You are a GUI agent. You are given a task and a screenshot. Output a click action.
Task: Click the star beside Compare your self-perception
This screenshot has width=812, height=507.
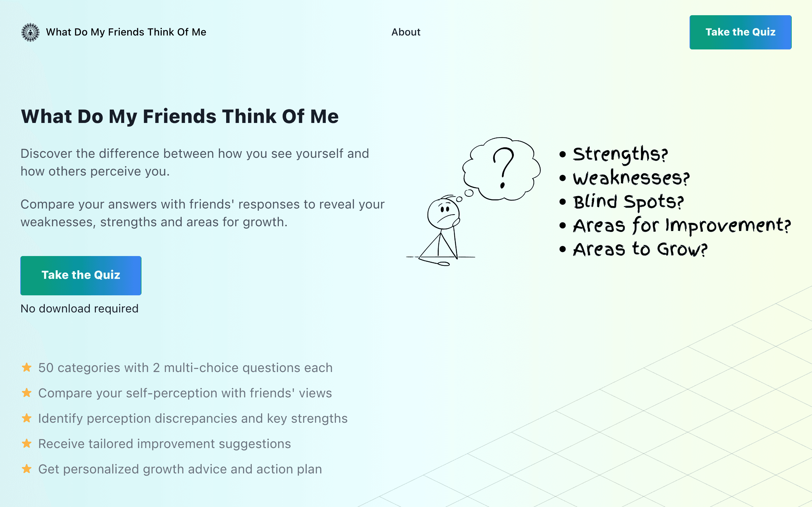pos(27,393)
